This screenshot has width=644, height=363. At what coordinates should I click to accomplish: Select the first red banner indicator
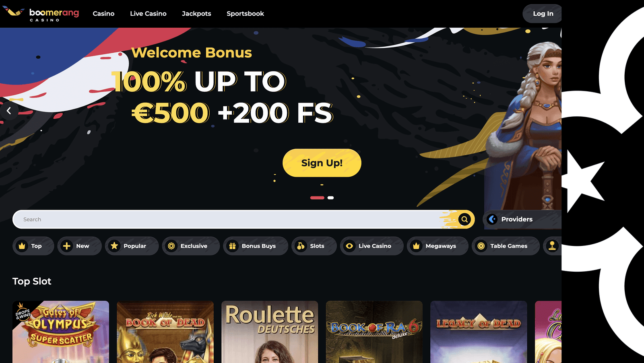[x=317, y=198]
